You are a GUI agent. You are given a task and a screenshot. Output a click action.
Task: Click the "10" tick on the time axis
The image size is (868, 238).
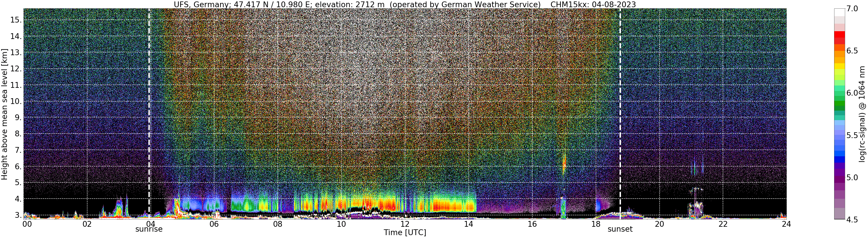pyautogui.click(x=341, y=224)
